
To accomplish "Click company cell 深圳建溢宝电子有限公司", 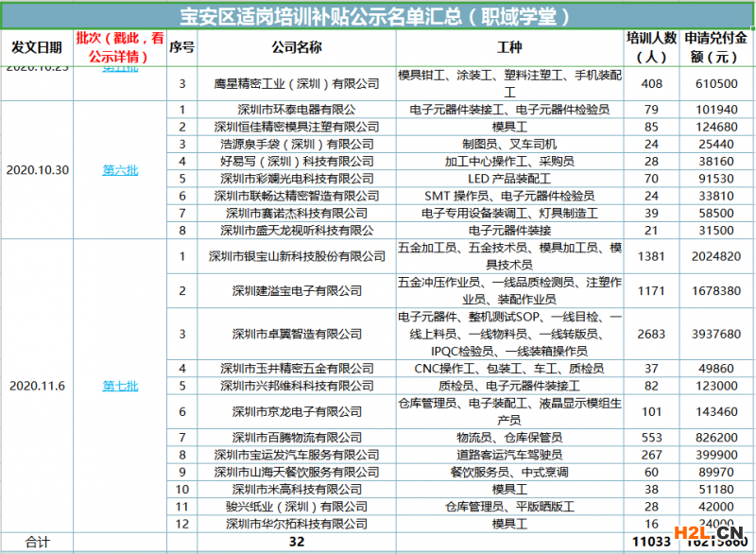I will click(297, 291).
